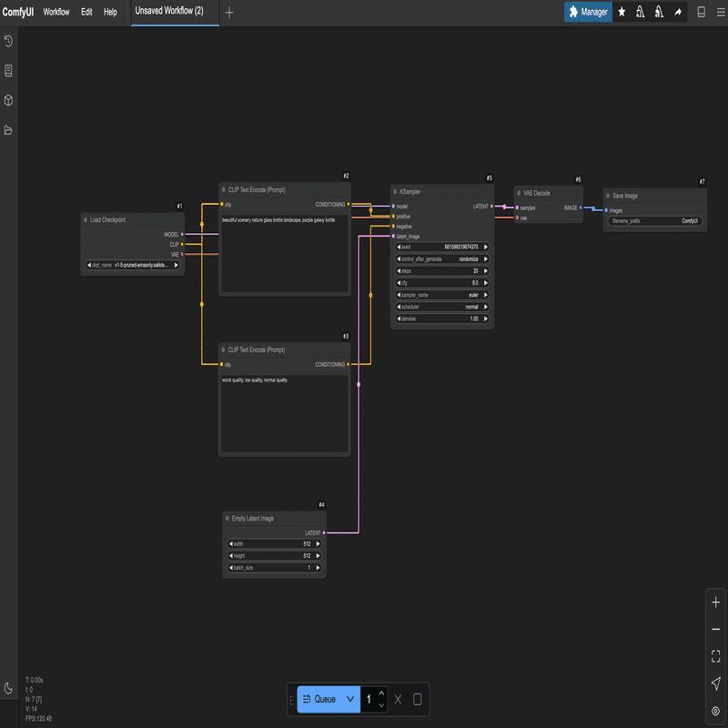Grab the queue bar drag handle
The image size is (728, 728).
point(291,699)
